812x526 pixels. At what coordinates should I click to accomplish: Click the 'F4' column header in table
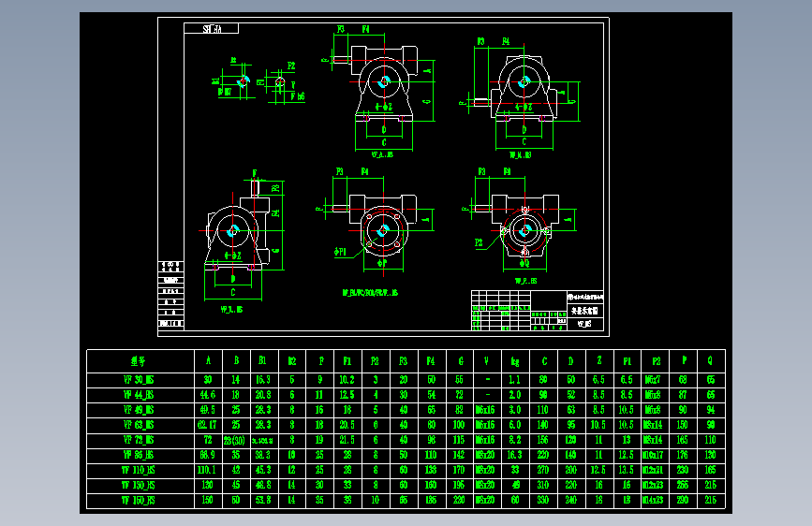431,361
